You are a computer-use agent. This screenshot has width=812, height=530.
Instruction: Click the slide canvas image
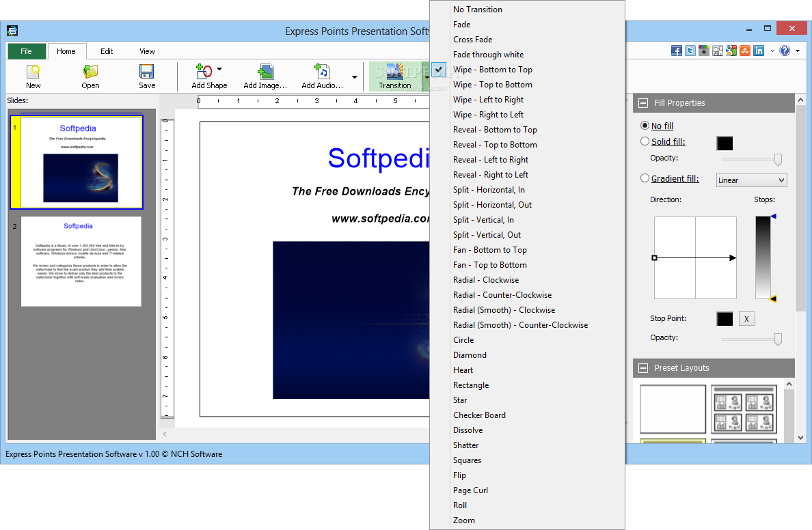[351, 320]
